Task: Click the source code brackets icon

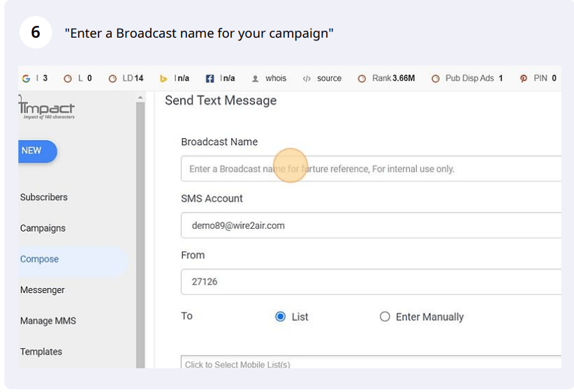Action: tap(307, 79)
